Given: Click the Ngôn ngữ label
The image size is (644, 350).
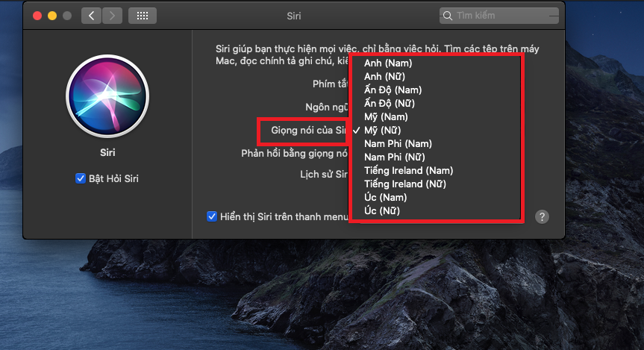Looking at the screenshot, I should pos(327,107).
